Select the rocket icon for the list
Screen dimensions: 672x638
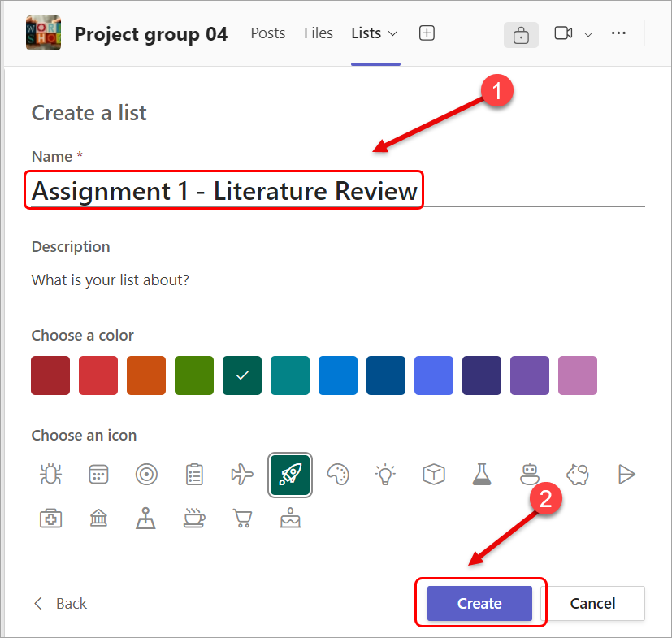click(x=289, y=475)
